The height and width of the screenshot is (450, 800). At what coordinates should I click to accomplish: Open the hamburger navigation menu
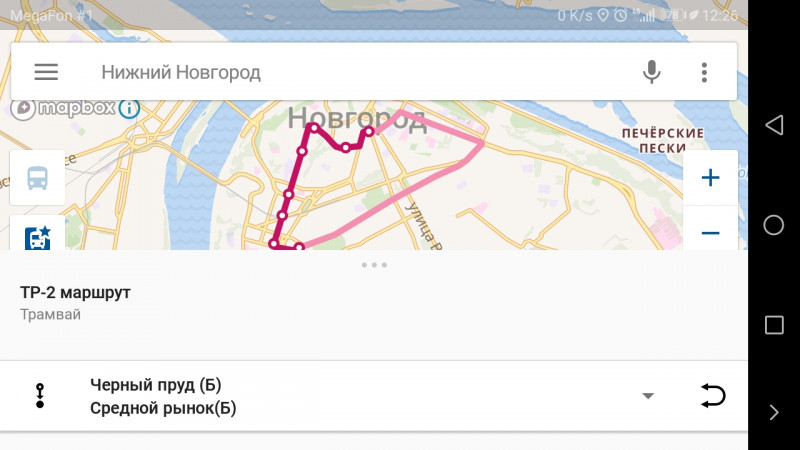tap(46, 72)
